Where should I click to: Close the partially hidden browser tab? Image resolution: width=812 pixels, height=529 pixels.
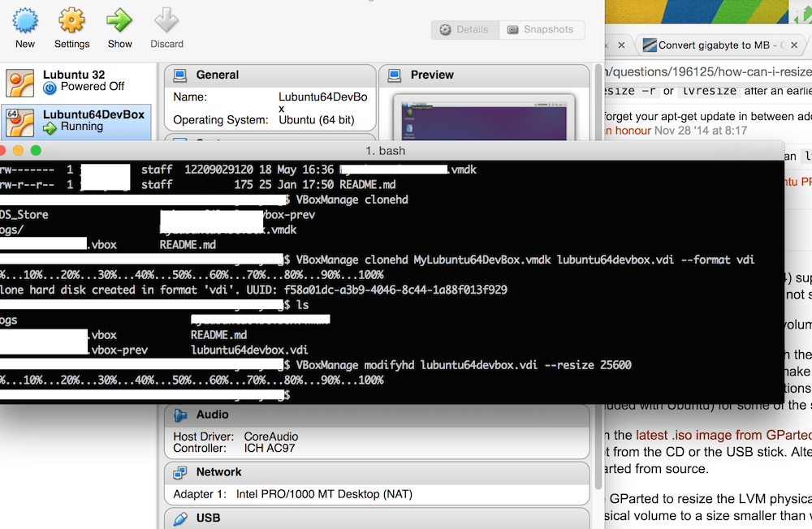pos(621,45)
